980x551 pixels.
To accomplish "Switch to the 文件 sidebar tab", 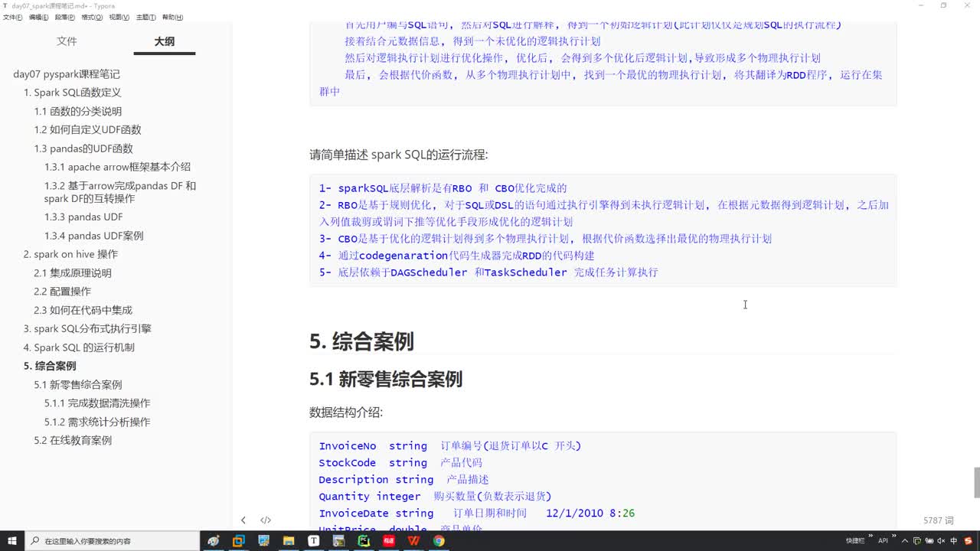I will (x=67, y=41).
